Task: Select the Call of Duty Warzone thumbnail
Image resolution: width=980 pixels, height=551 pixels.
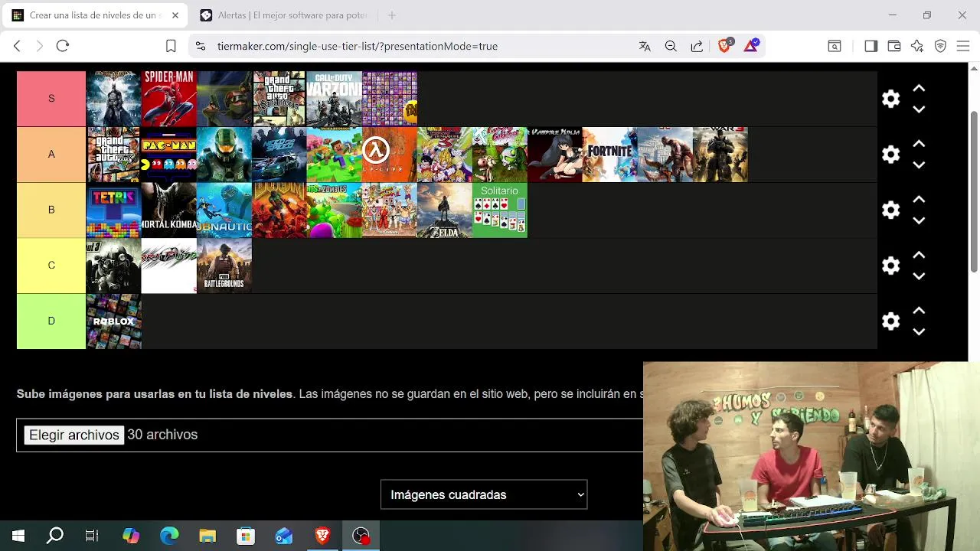Action: 335,99
